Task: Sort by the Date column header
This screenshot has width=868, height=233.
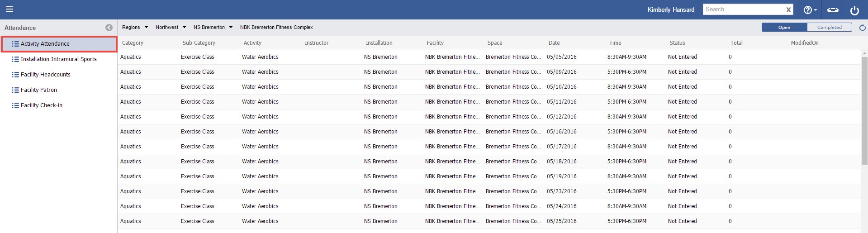Action: point(554,43)
